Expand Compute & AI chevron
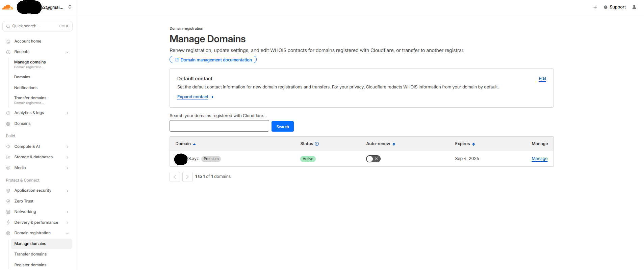The width and height of the screenshot is (644, 270). pyautogui.click(x=67, y=147)
